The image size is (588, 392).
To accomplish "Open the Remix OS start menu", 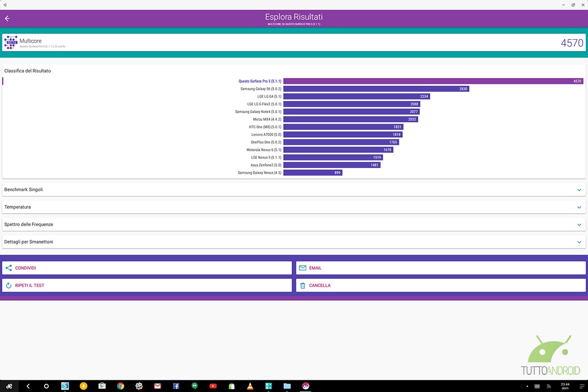I will coord(9,386).
